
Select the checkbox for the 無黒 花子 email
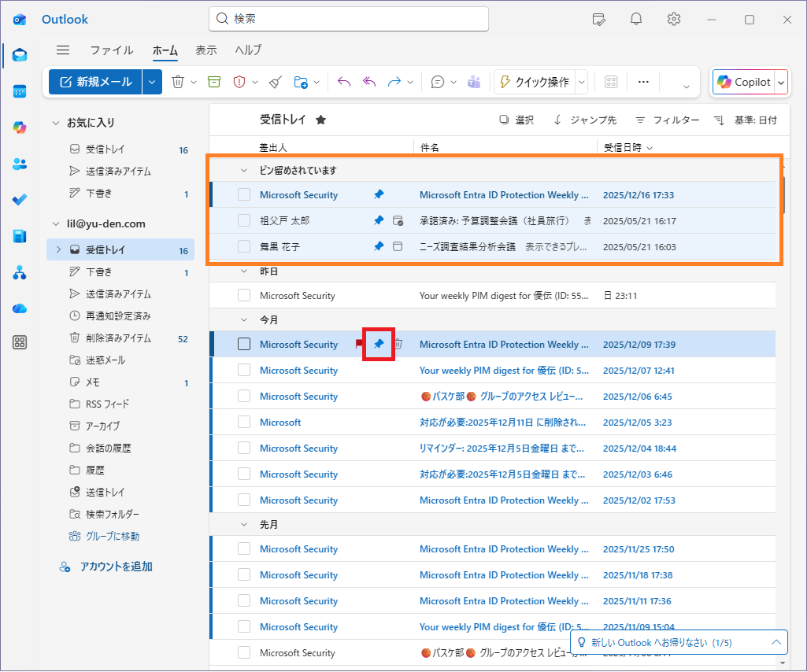pyautogui.click(x=244, y=247)
